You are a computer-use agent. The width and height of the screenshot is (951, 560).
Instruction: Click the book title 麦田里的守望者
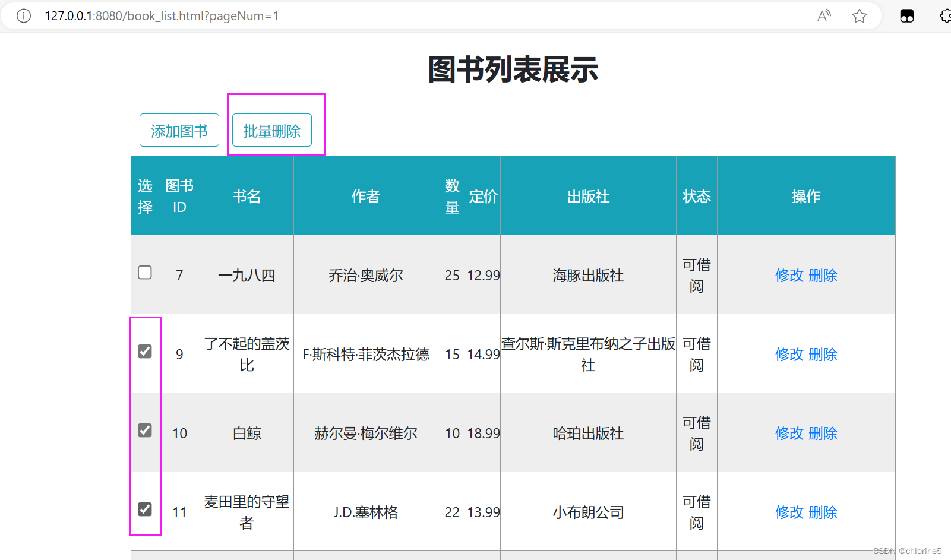247,512
